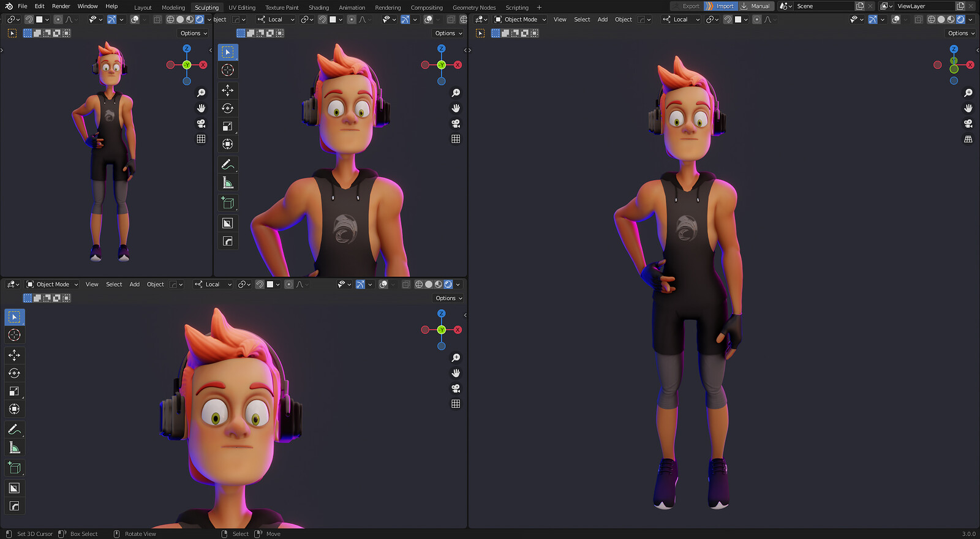This screenshot has width=980, height=539.
Task: Toggle X-ray in bottom-left viewport header
Action: (x=405, y=284)
